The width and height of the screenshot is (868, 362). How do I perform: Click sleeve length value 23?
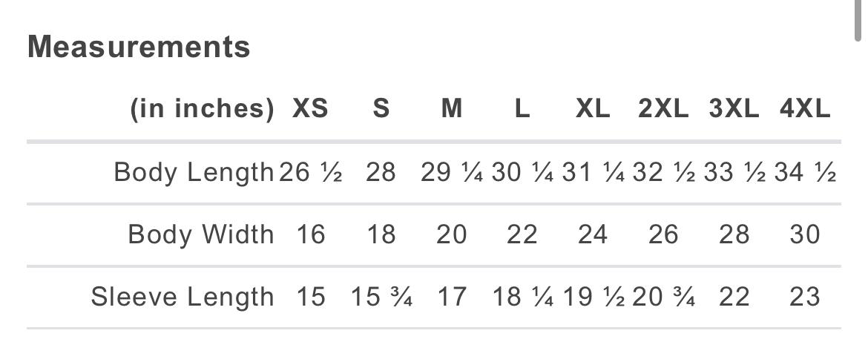805,297
